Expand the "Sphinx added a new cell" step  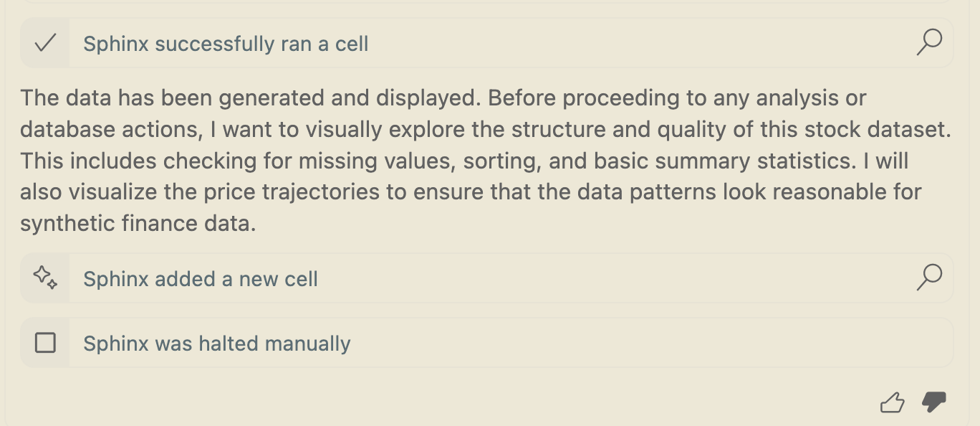201,279
